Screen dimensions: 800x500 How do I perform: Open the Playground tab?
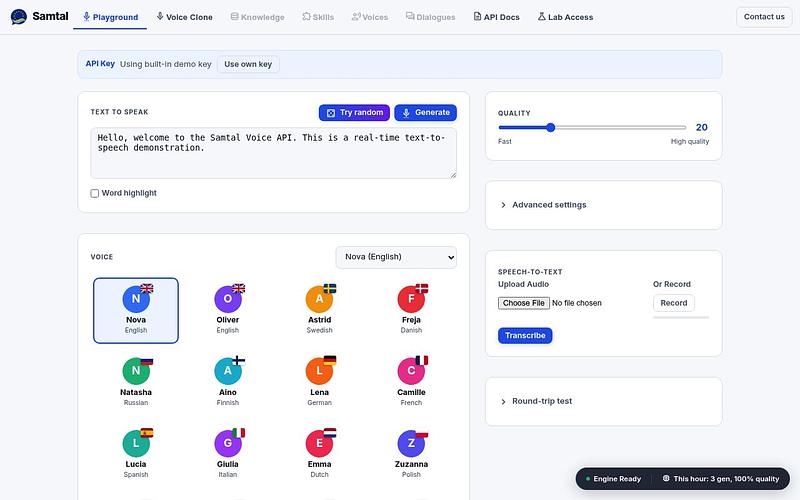point(110,17)
